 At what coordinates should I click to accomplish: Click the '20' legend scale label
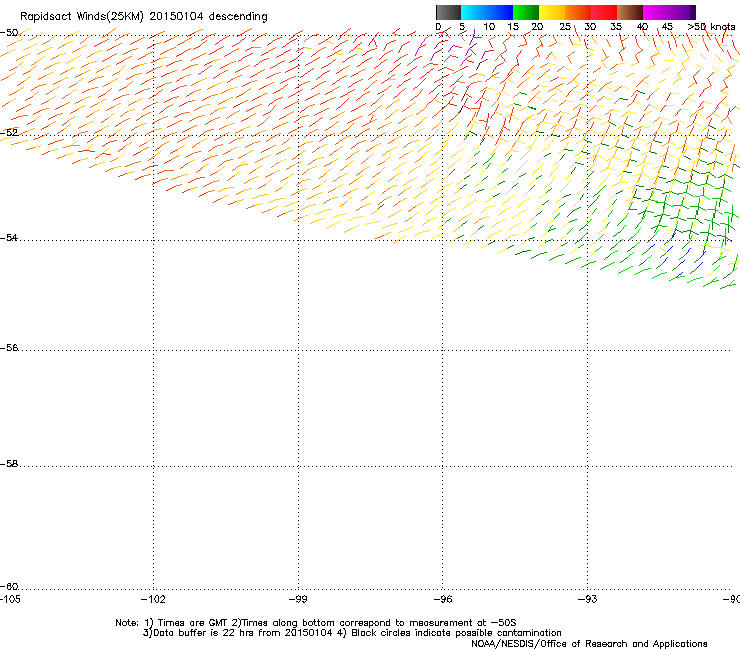coord(537,26)
